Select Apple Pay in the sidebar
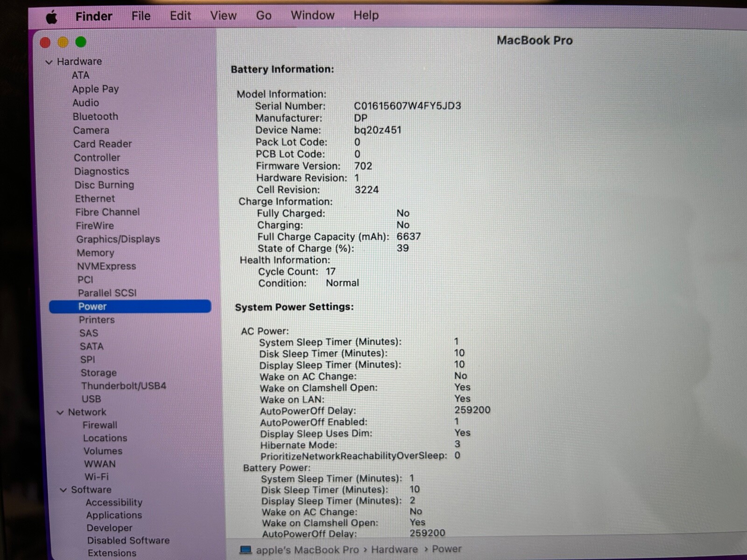This screenshot has height=560, width=747. pos(96,89)
